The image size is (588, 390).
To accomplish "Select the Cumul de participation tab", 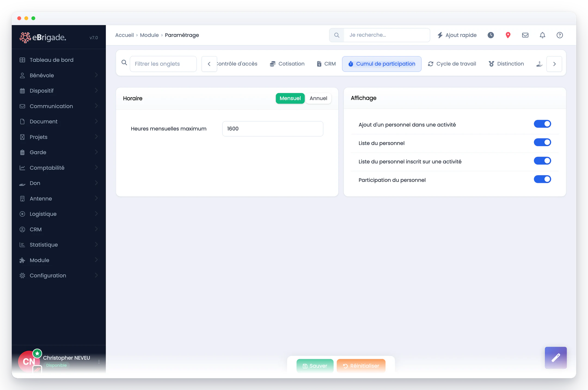I will point(382,64).
